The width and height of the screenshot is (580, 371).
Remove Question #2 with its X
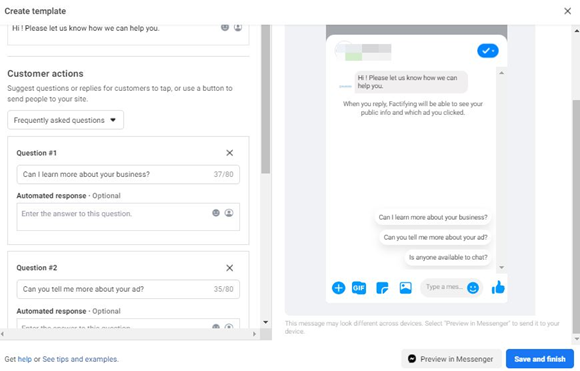(230, 268)
